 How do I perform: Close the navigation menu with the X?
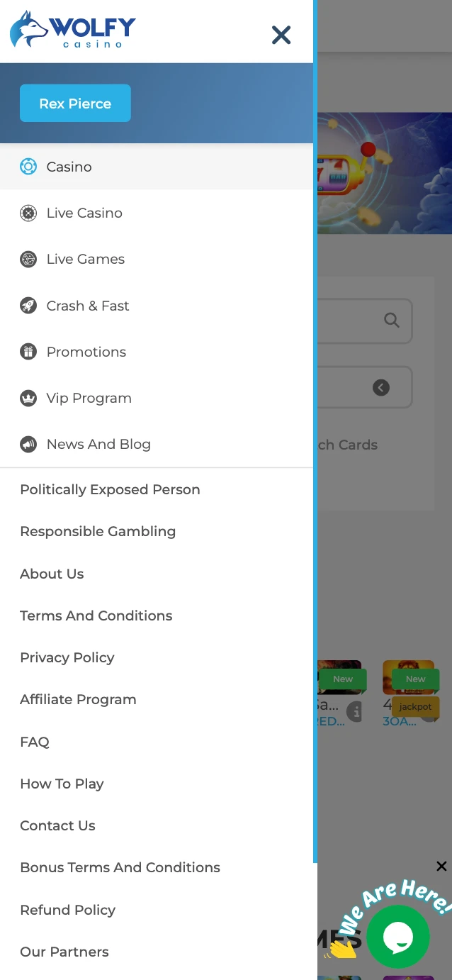(281, 35)
